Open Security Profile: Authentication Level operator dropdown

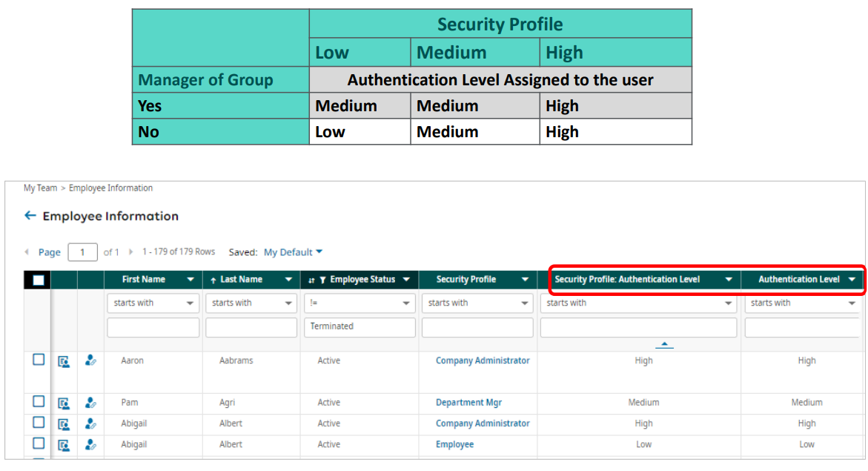click(638, 303)
